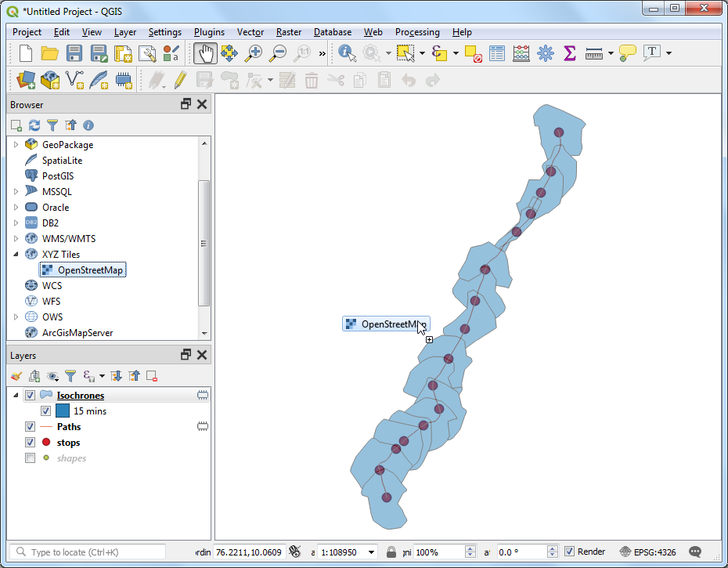The image size is (728, 568).
Task: Click the EPSG:4326 CRS button
Action: click(647, 552)
